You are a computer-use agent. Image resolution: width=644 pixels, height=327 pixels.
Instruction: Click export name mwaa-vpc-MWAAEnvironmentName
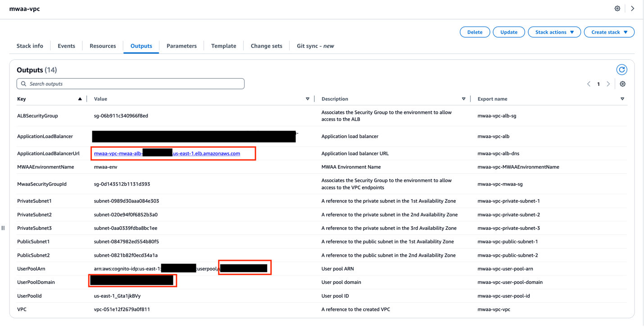coord(518,167)
